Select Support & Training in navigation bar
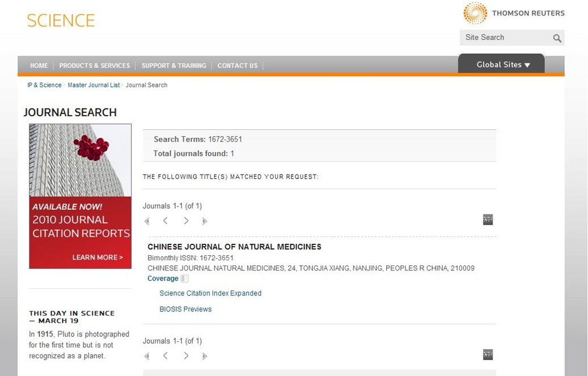The height and width of the screenshot is (376, 588). tap(174, 66)
